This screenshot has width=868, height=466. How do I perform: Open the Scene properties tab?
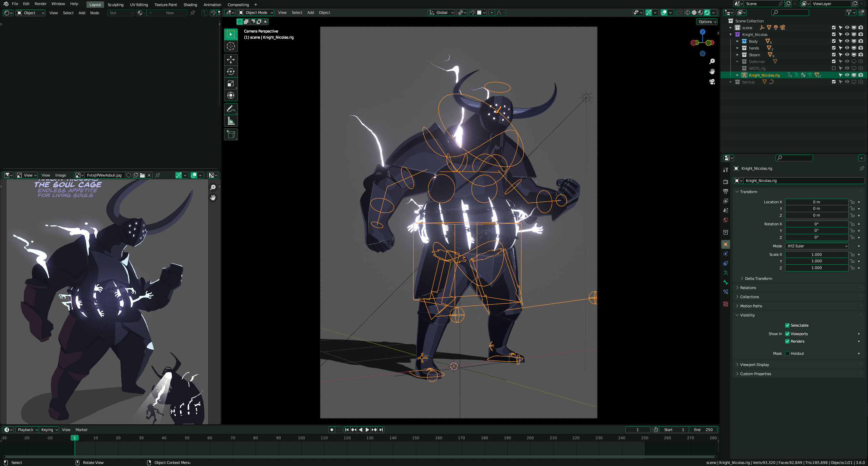click(726, 210)
